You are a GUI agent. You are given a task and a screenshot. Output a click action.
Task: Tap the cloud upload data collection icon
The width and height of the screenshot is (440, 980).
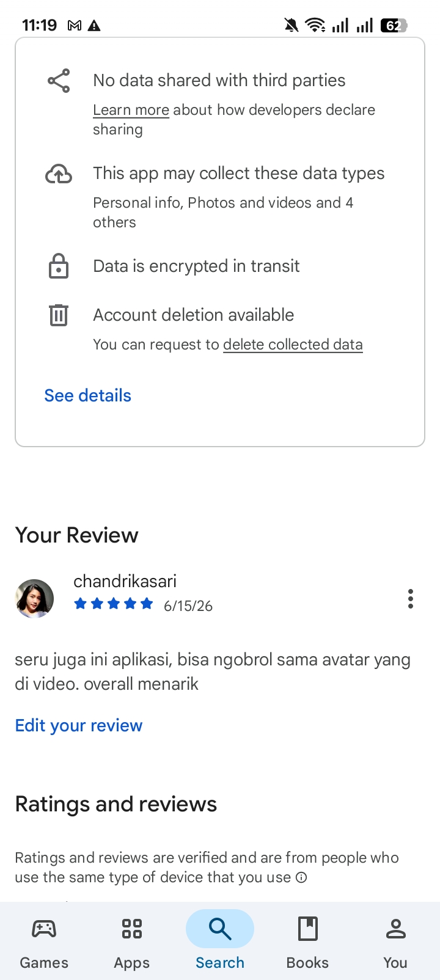tap(59, 174)
